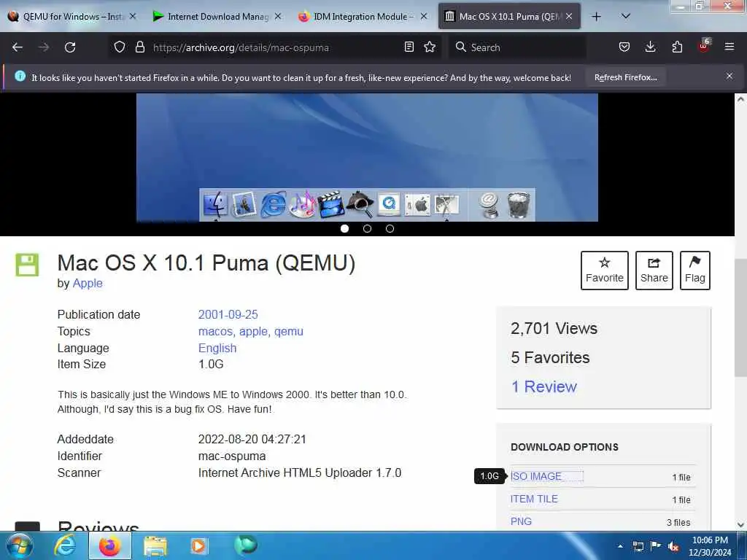The height and width of the screenshot is (560, 747).
Task: Reload the current page
Action: 70,47
